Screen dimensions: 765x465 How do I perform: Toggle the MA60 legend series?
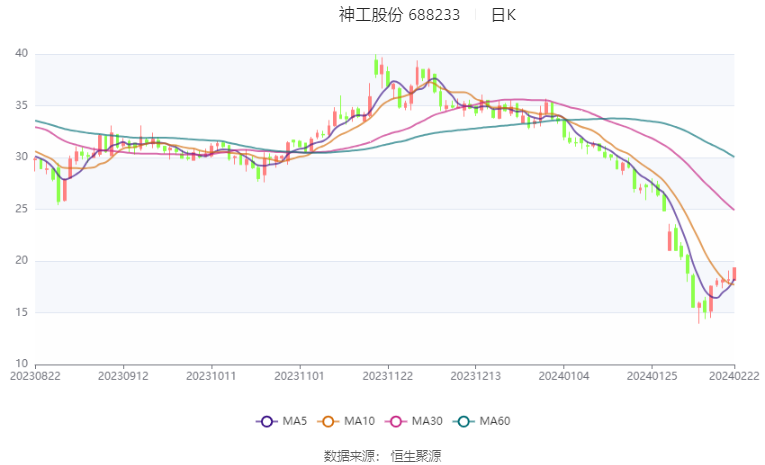482,421
